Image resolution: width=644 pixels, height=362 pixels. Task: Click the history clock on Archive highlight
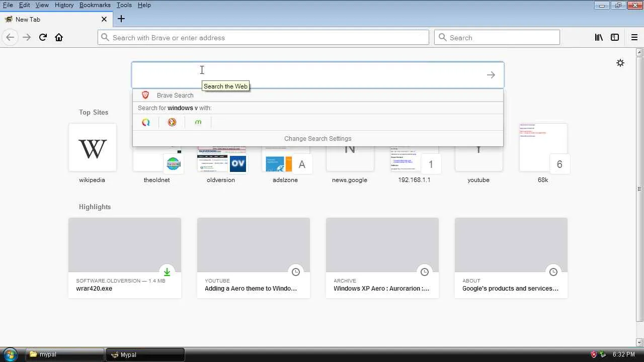(x=425, y=272)
